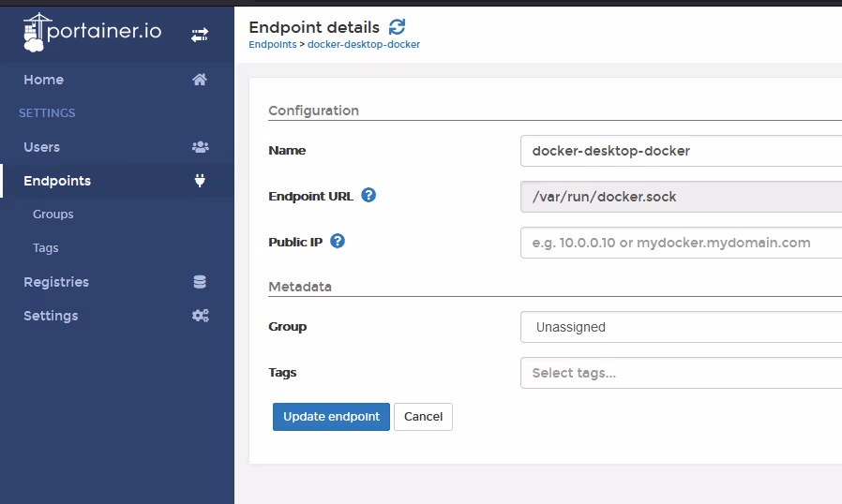Click the Cancel button

pyautogui.click(x=423, y=417)
